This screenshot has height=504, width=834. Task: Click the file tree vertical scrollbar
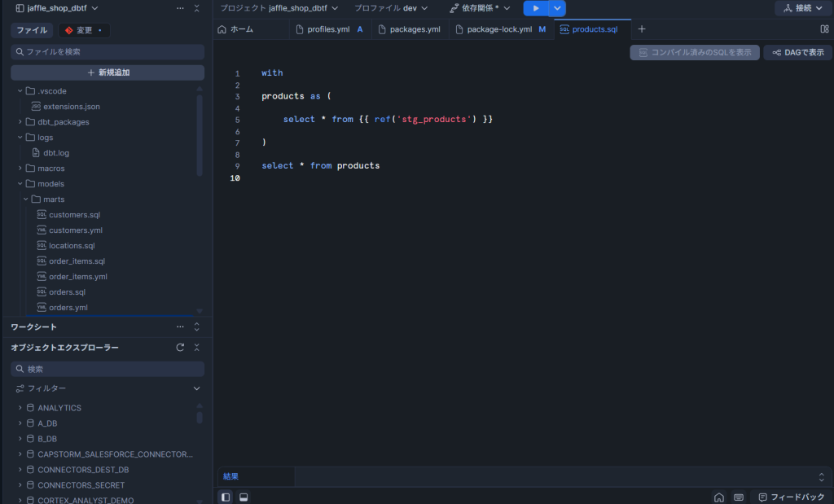200,134
